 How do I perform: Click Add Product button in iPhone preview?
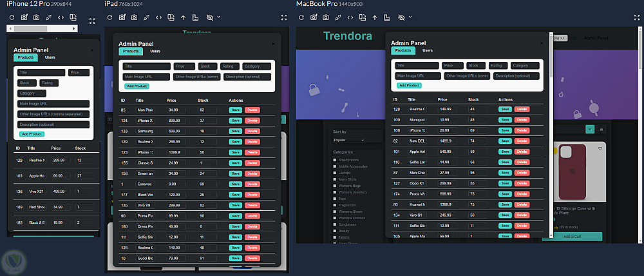click(x=32, y=134)
